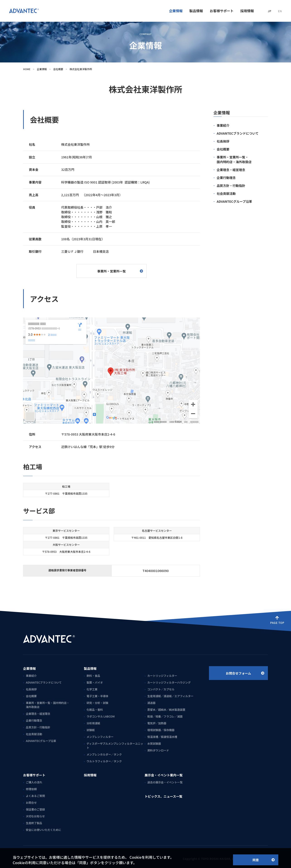Open 品質方針・行動指針 in the sidebar
The image size is (291, 868).
[231, 186]
